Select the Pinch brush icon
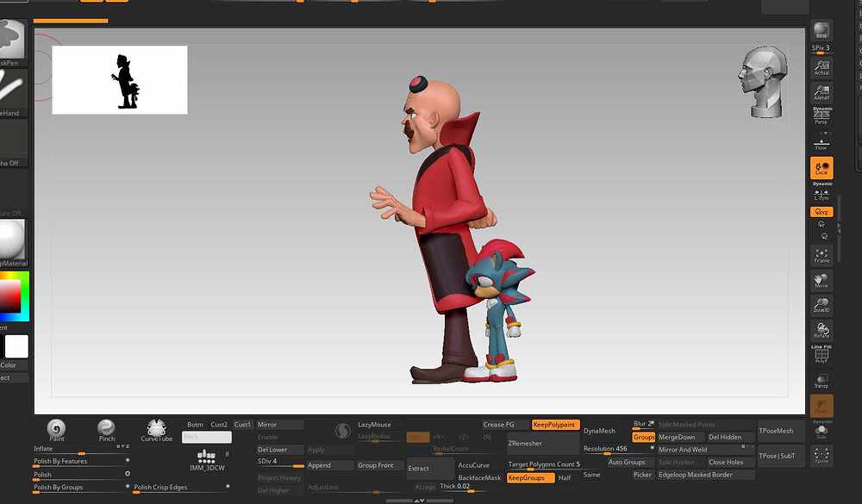Viewport: 862px width, 504px height. click(106, 429)
